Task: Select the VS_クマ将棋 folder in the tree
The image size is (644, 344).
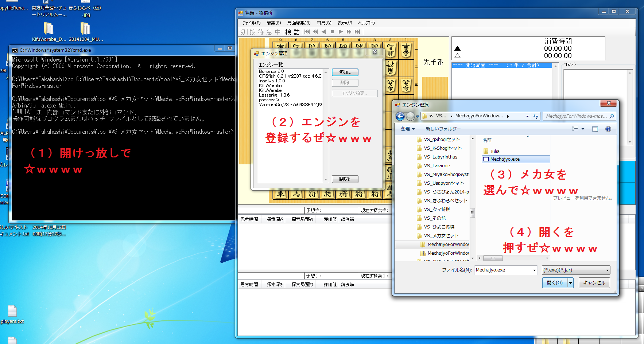Action: click(433, 210)
